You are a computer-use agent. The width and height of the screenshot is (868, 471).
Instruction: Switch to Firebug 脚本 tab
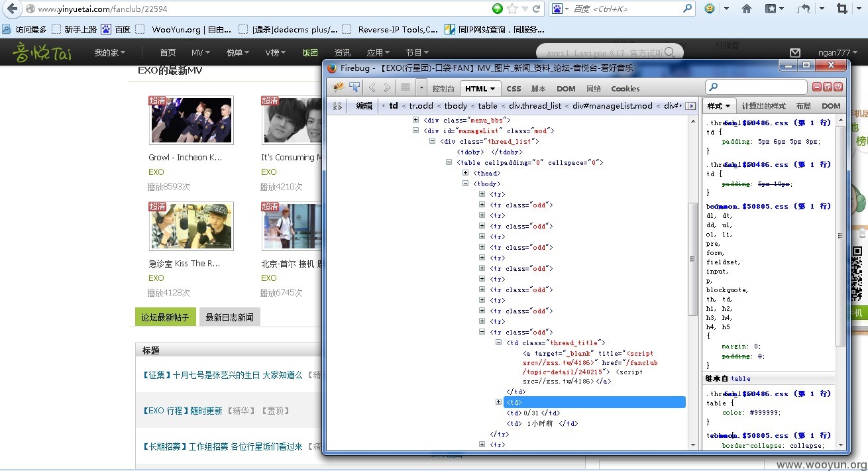pos(538,88)
